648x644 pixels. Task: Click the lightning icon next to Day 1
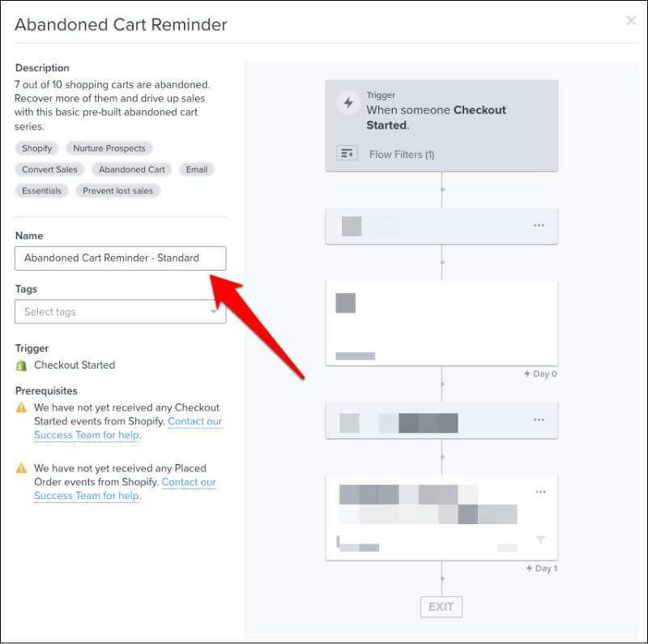pyautogui.click(x=527, y=568)
